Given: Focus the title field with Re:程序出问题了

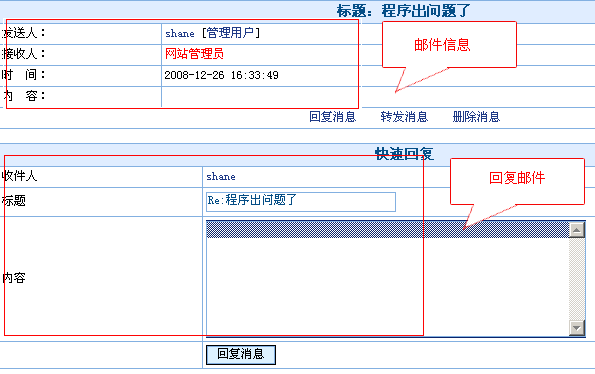Looking at the screenshot, I should pos(301,202).
